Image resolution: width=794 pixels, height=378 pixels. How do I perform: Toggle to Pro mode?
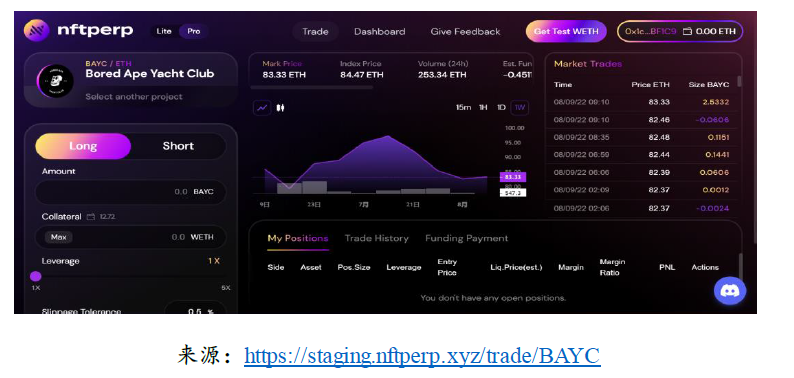tap(193, 31)
